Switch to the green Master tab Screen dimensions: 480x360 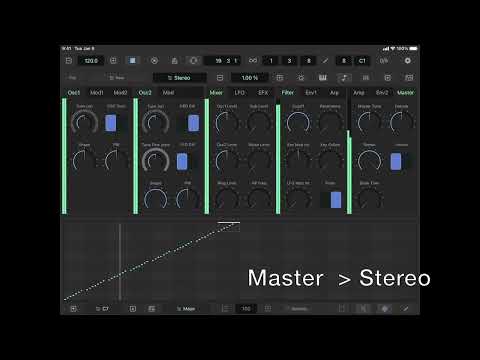pos(405,93)
